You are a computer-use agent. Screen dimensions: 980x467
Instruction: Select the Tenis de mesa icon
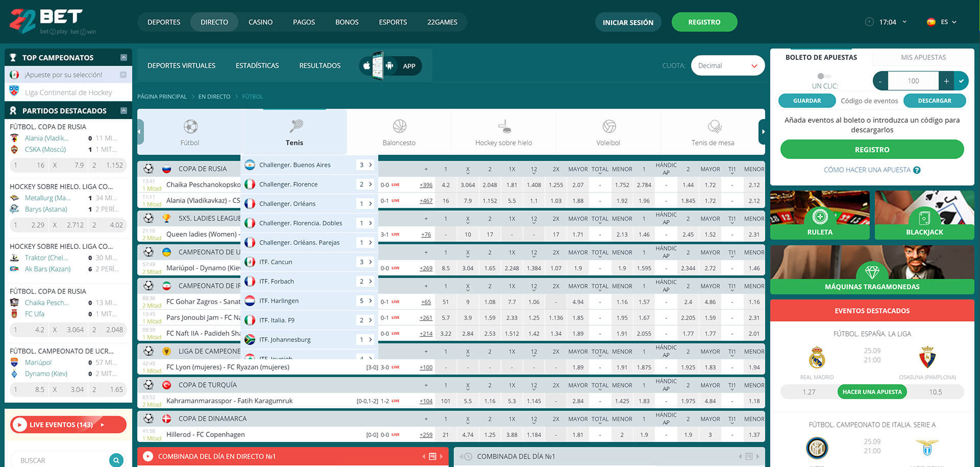pyautogui.click(x=714, y=126)
